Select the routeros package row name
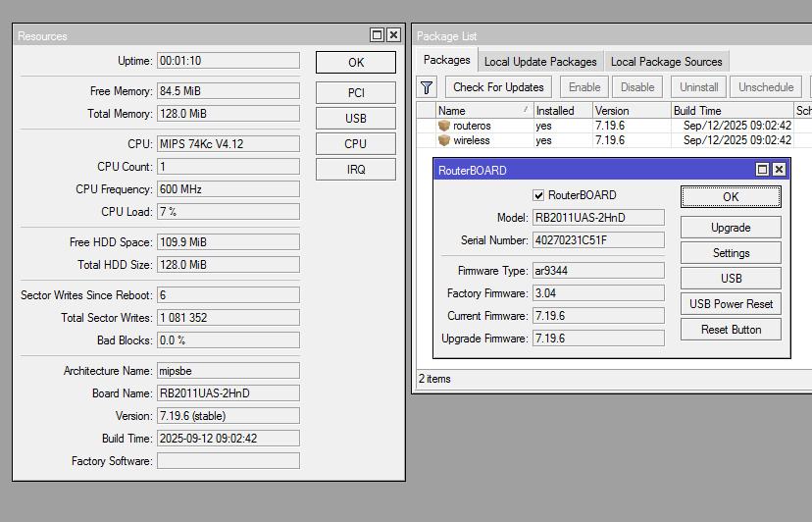Screen dimensions: 812x522 tap(472, 126)
